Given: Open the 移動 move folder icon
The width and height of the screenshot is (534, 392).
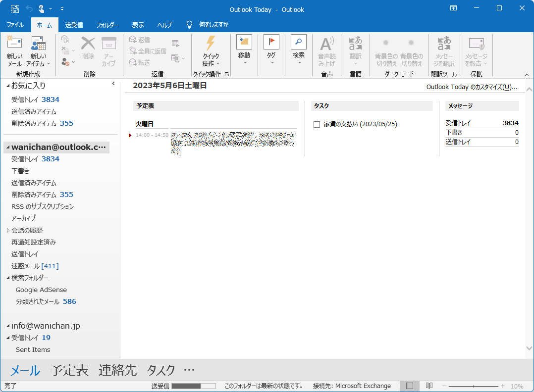Looking at the screenshot, I should (244, 42).
